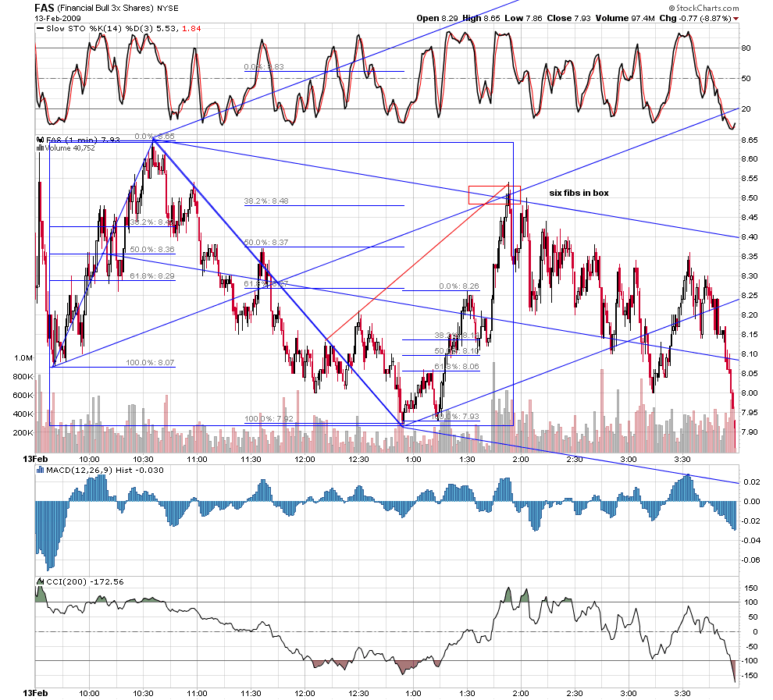Click the 50.0%: 8.37 Fibonacci label
Image resolution: width=773 pixels, height=700 pixels.
click(266, 243)
